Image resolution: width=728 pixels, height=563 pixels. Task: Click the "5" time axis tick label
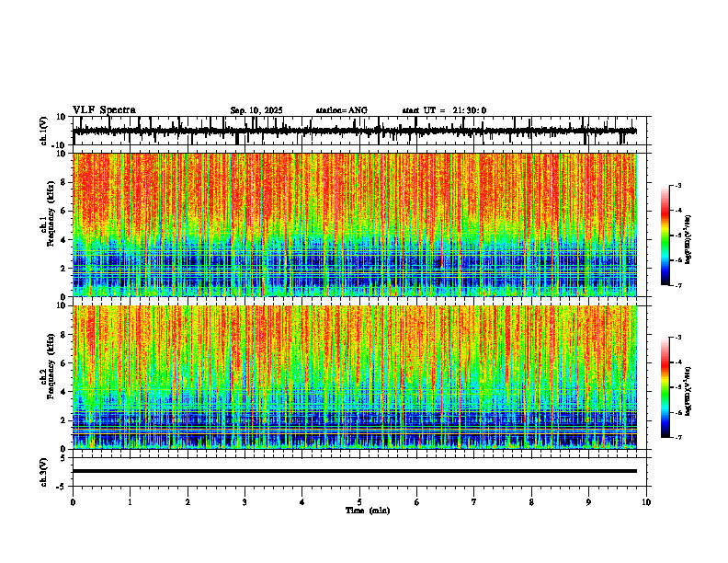tap(359, 502)
